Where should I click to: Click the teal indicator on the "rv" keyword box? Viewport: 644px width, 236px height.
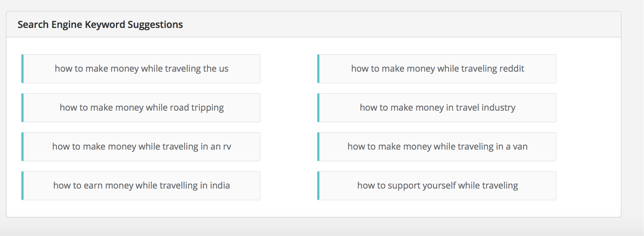(x=23, y=146)
